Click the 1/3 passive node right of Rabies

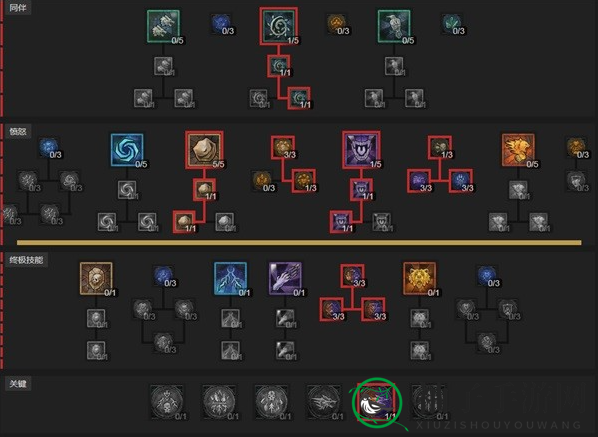coord(440,147)
